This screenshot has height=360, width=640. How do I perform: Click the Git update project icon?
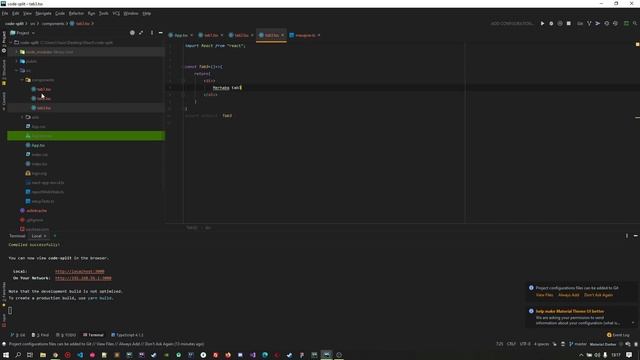pos(589,24)
